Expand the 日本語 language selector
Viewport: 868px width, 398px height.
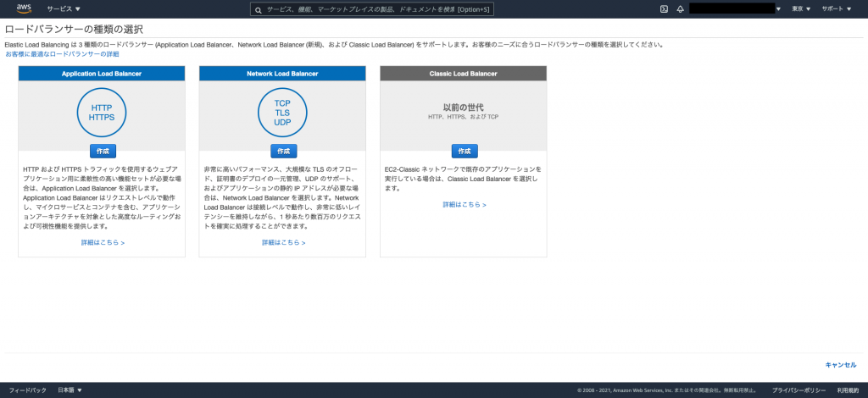[x=70, y=390]
